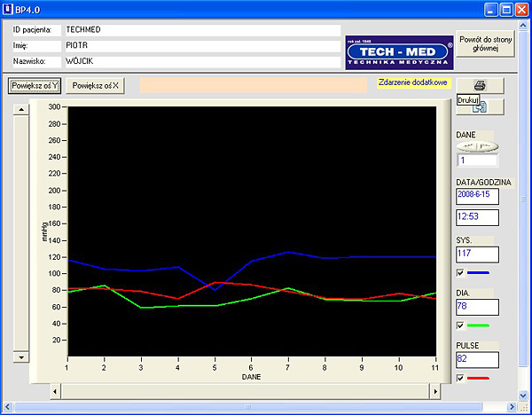Screen dimensions: 532x415
Task: Click chart X-axis scroll left arrow
Action: (55, 392)
